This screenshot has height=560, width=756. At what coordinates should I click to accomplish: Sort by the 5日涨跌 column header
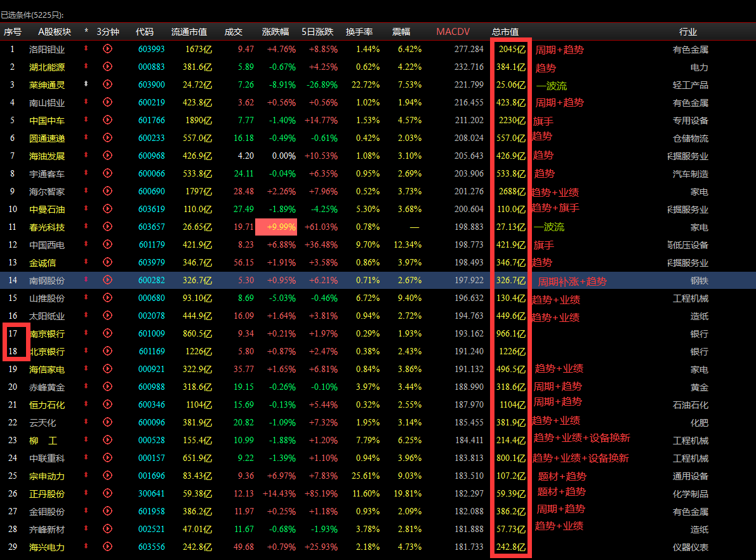(x=317, y=32)
